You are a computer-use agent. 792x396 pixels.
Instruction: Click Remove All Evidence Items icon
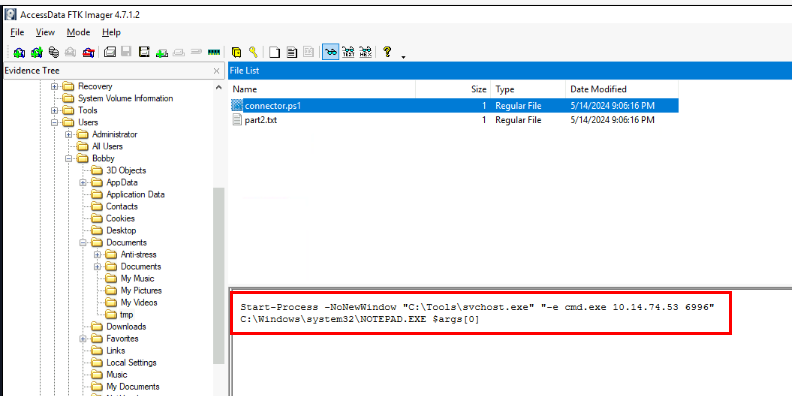(x=89, y=52)
